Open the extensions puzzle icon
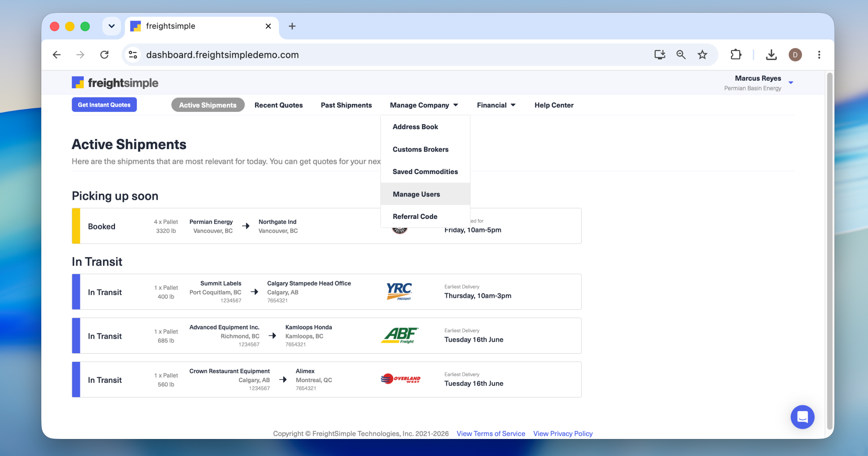 click(x=736, y=55)
